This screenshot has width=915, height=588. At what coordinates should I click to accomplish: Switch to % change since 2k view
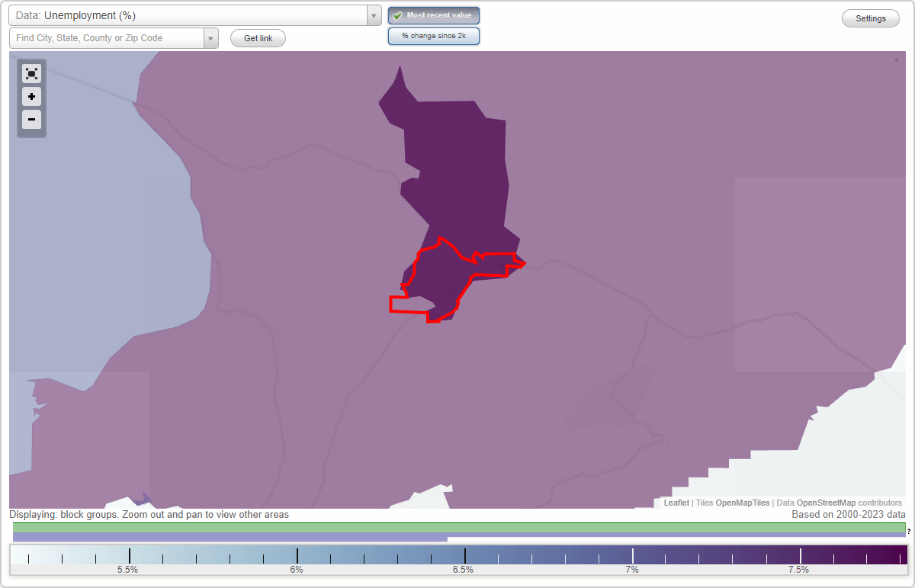(434, 35)
